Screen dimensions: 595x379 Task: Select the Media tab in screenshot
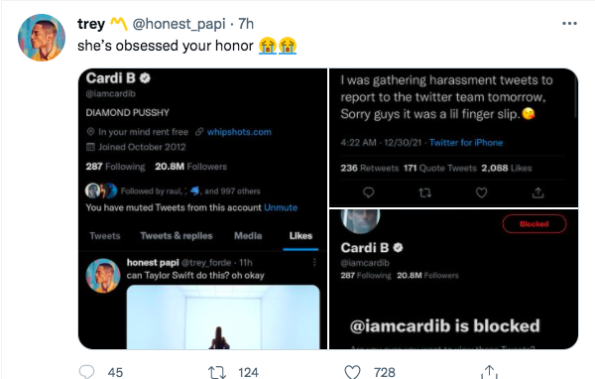pyautogui.click(x=248, y=236)
